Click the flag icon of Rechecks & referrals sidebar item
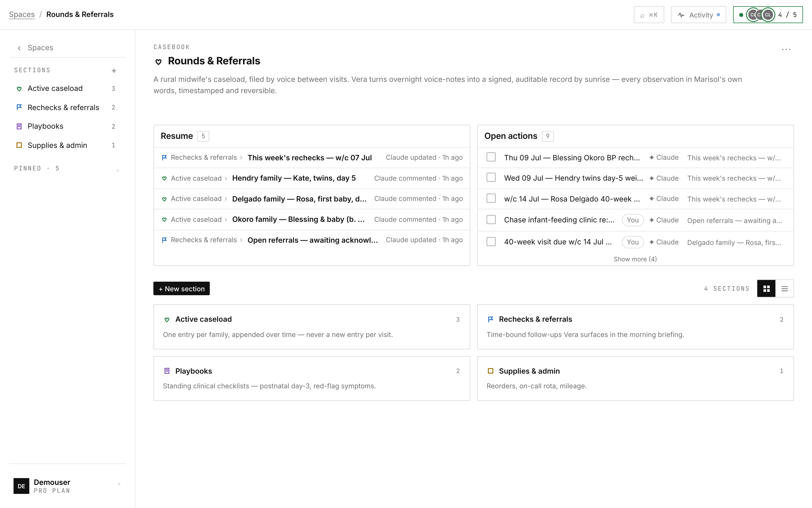This screenshot has height=508, width=812. click(x=19, y=107)
